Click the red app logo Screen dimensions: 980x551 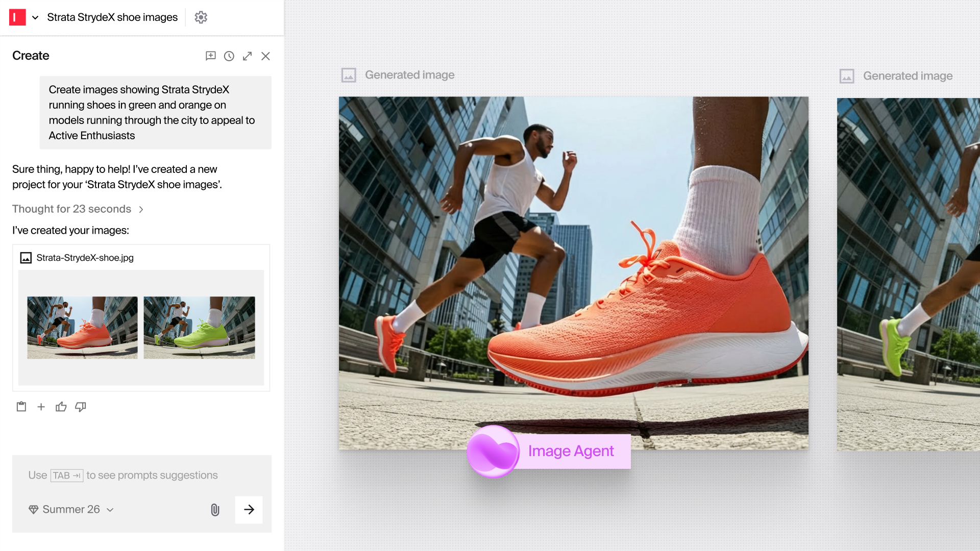tap(17, 17)
